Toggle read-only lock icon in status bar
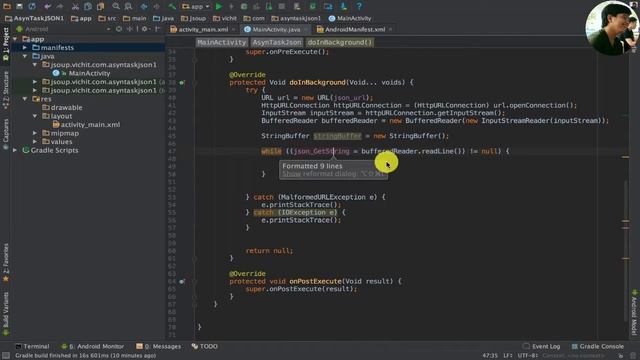640x360 pixels. pyautogui.click(x=620, y=356)
